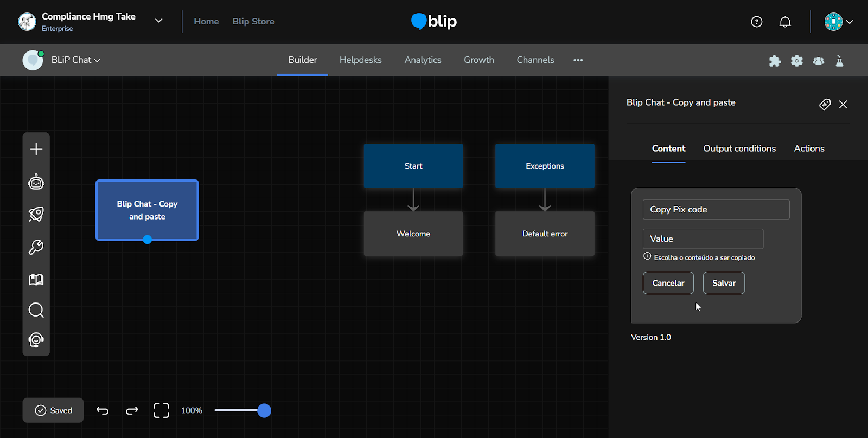Image resolution: width=868 pixels, height=438 pixels.
Task: Click the headset support icon in sidebar
Action: (x=36, y=340)
